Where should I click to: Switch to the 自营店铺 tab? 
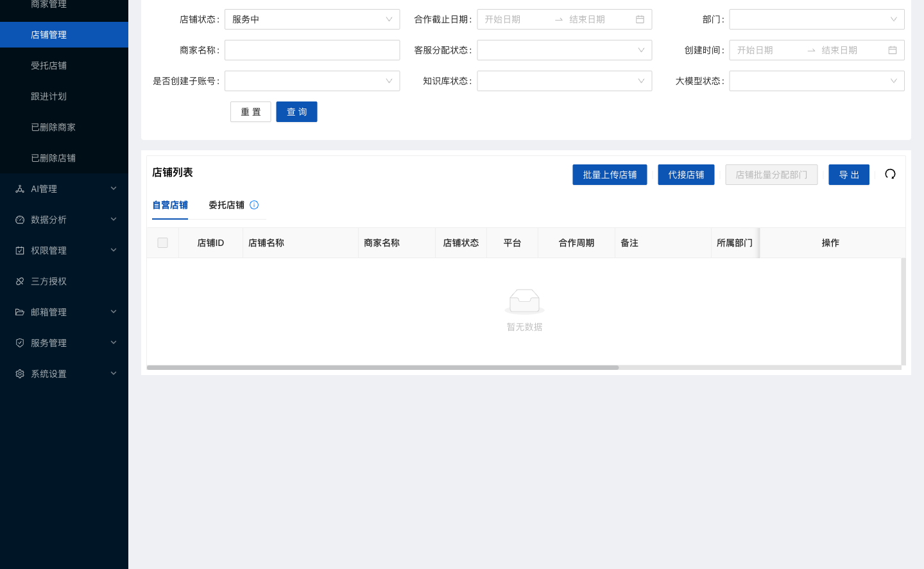[x=170, y=205]
